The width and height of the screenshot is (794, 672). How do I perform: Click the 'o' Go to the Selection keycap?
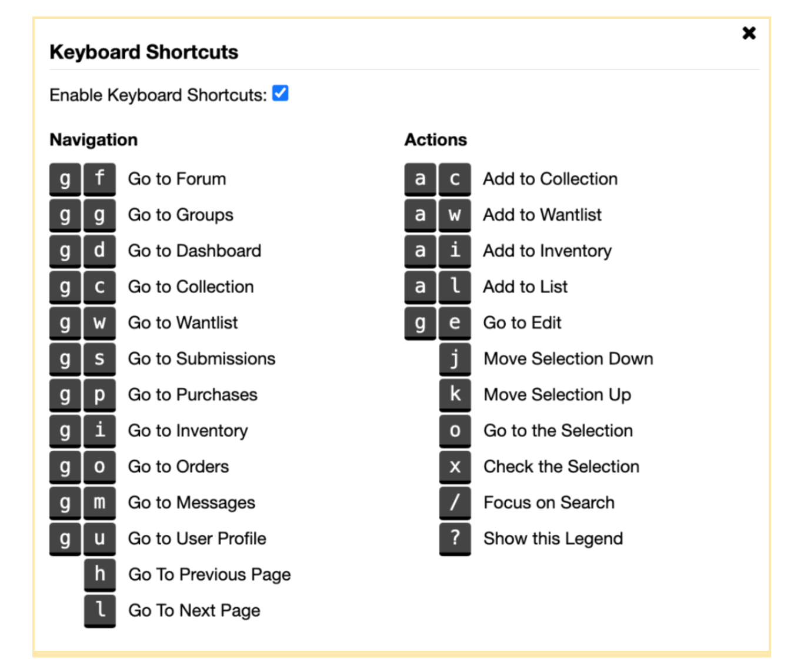coord(455,431)
